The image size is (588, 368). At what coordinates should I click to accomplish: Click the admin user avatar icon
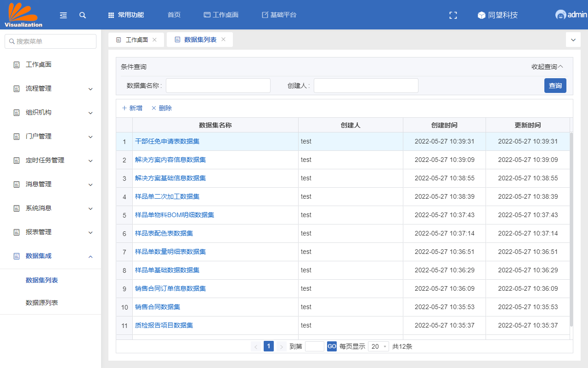[560, 15]
